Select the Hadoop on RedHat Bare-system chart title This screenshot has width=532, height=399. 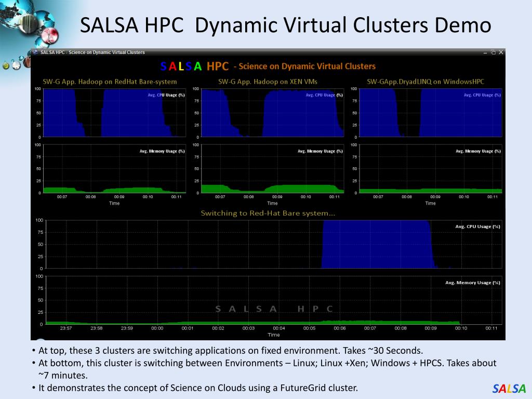point(110,82)
